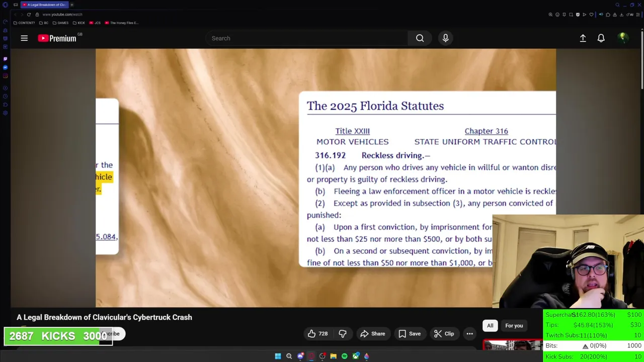Click the browser zoom-in magnifier icon
Screen dimensions: 644x362
(x=550, y=15)
